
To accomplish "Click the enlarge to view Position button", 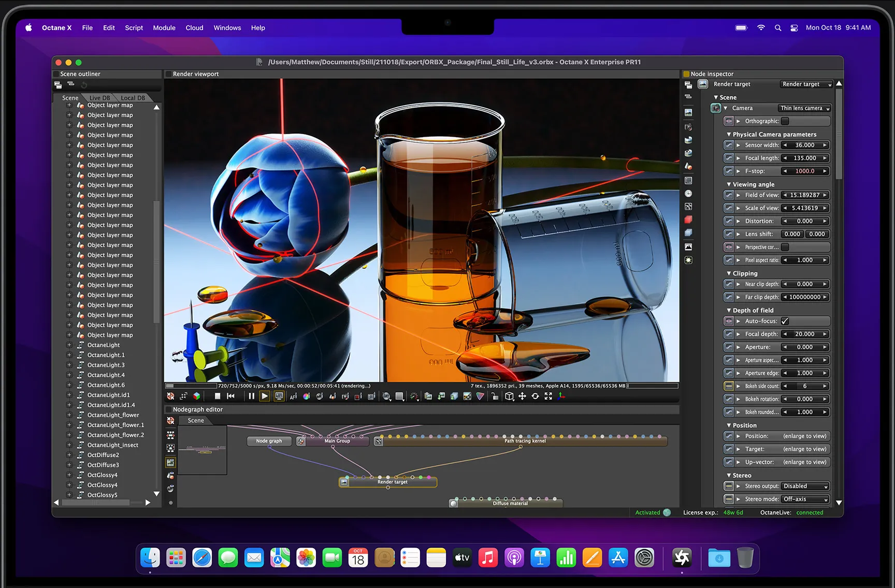I will pyautogui.click(x=806, y=436).
